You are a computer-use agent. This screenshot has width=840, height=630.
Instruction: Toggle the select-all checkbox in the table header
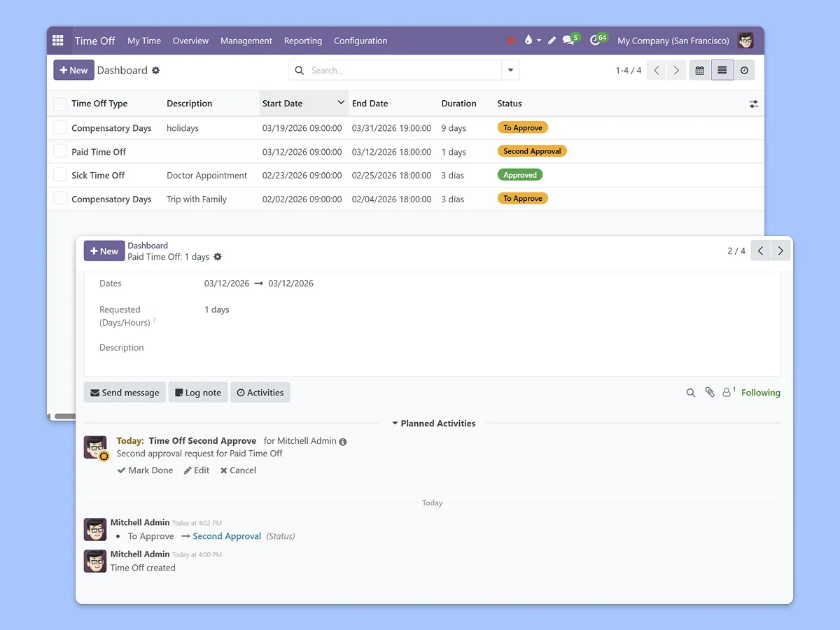pos(60,104)
